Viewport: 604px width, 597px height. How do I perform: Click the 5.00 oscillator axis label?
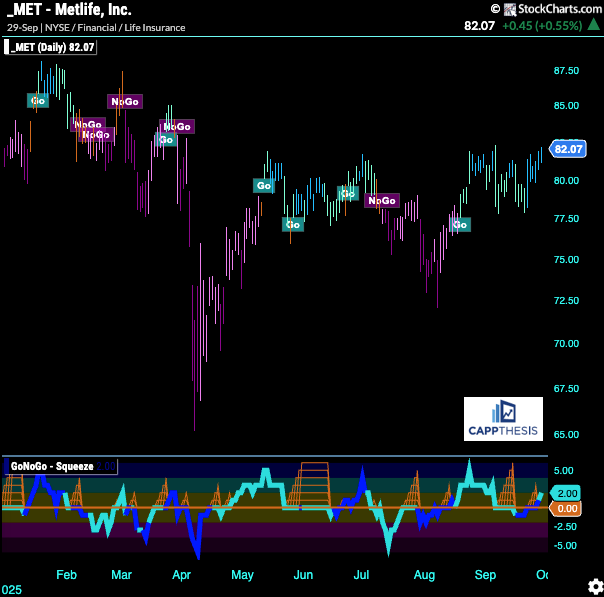[x=563, y=471]
